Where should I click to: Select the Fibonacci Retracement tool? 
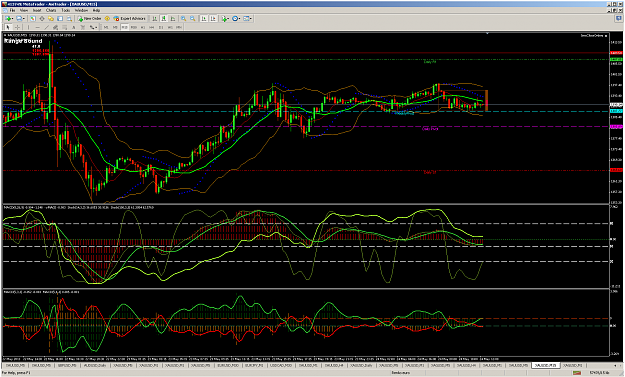pyautogui.click(x=65, y=27)
